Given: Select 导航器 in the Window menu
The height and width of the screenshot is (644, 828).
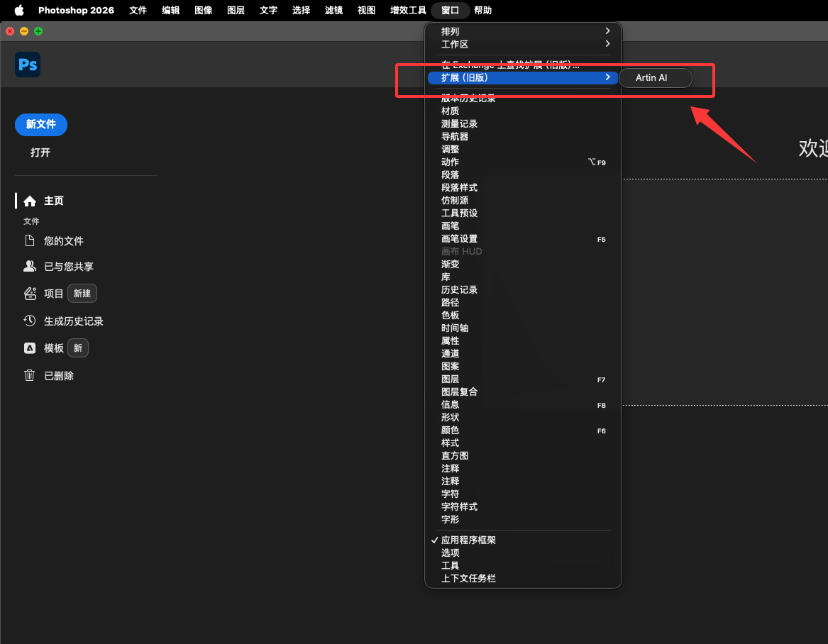Looking at the screenshot, I should click(523, 136).
